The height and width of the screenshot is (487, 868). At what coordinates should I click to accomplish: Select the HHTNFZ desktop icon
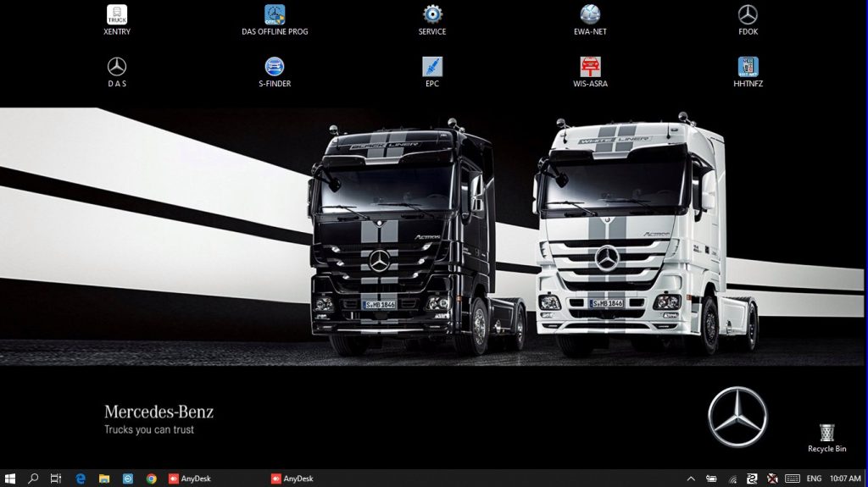pyautogui.click(x=748, y=73)
